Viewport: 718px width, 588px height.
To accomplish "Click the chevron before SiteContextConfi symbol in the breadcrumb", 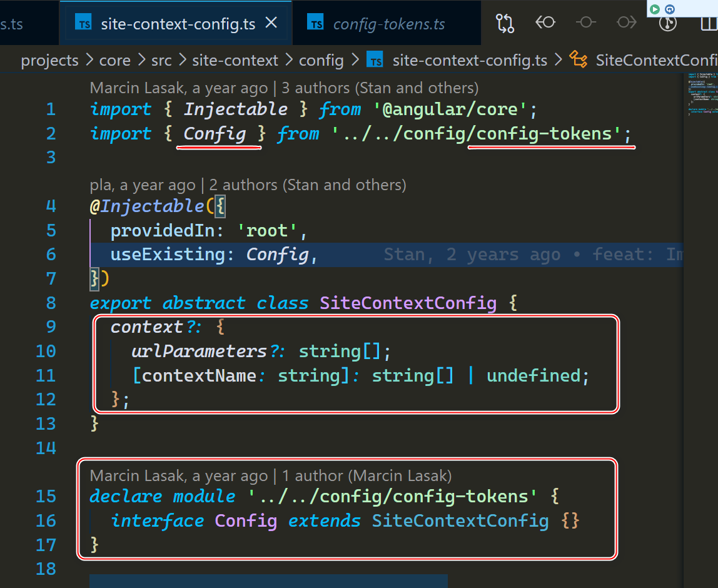I will point(558,60).
